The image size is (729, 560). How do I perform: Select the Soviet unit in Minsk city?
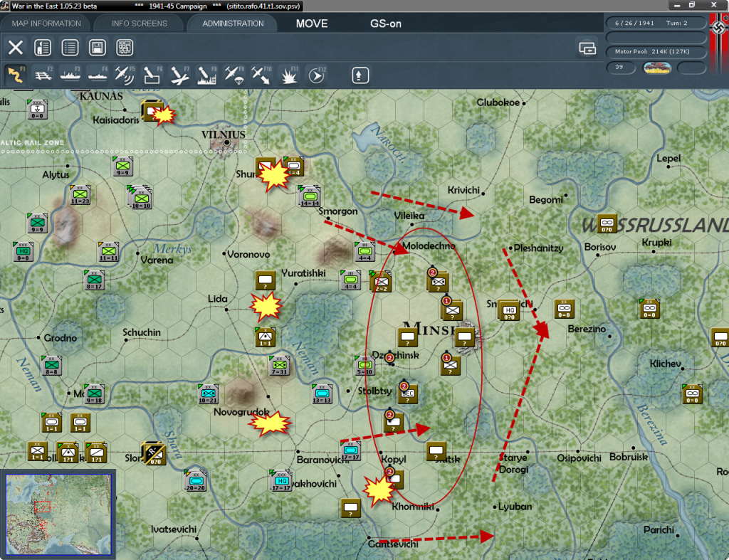click(x=464, y=337)
